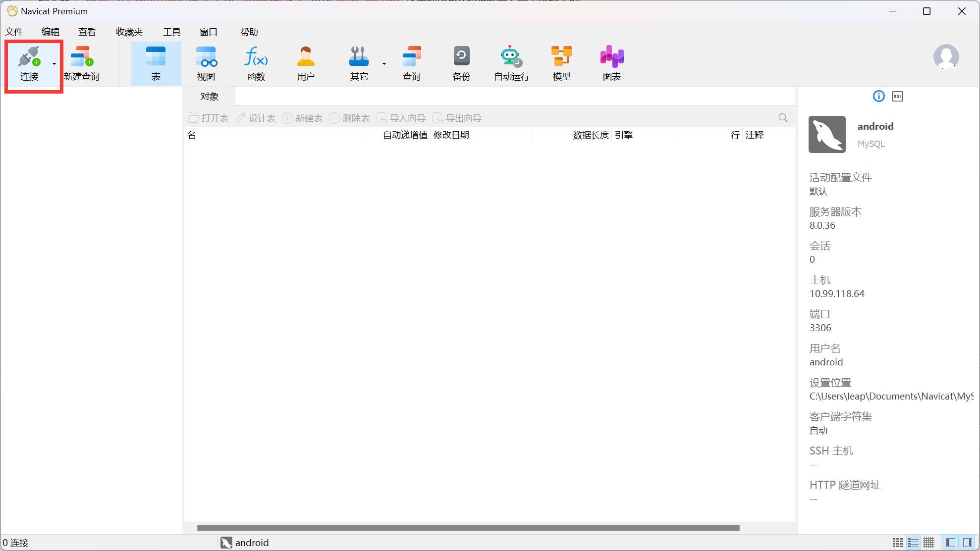This screenshot has height=551, width=980.
Task: Expand the 其它 dropdown arrow
Action: click(384, 64)
